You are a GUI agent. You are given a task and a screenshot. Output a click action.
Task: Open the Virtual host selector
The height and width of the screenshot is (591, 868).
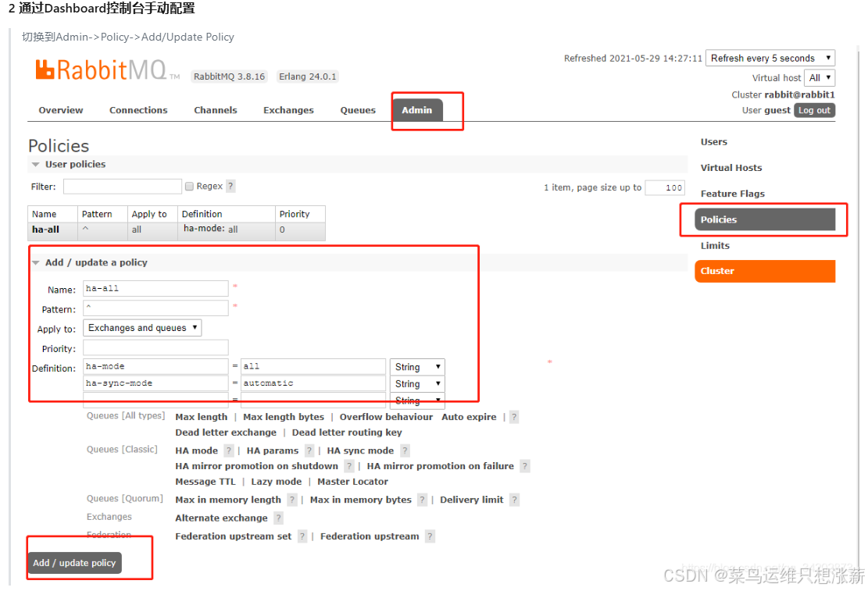point(820,78)
